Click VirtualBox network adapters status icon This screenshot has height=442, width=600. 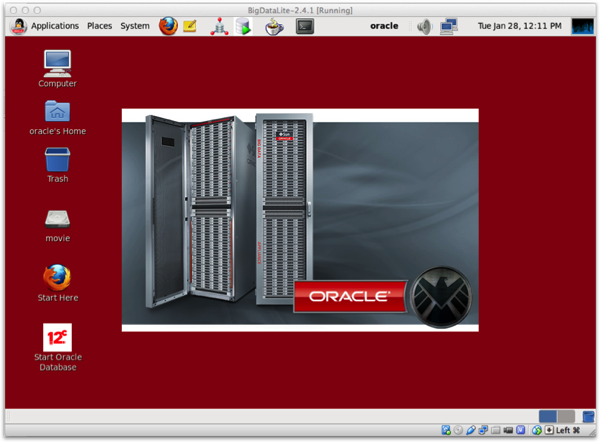pyautogui.click(x=483, y=431)
